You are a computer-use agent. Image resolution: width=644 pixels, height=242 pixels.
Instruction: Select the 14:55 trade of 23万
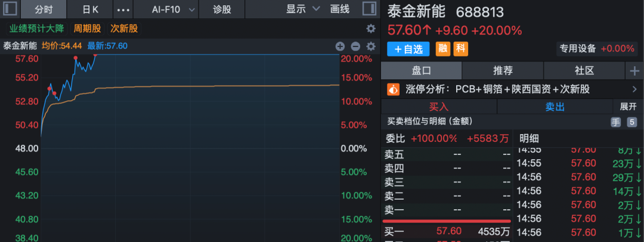click(578, 163)
